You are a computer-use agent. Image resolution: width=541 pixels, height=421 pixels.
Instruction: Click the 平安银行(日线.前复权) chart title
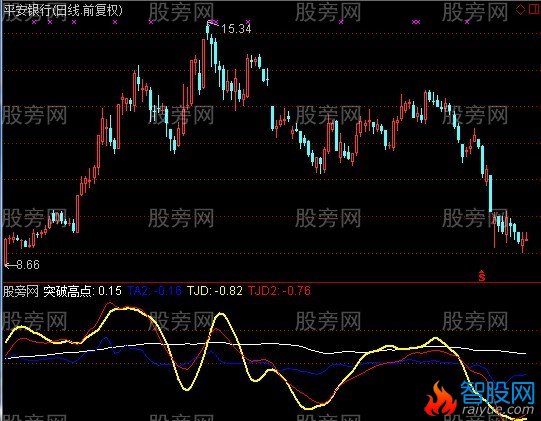coord(62,10)
